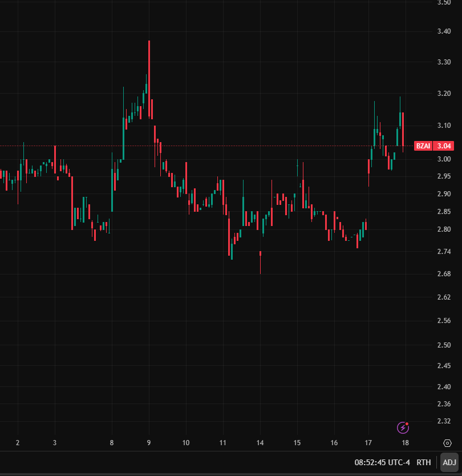Viewport: 462px width, 476px height.
Task: Click the 2.56 price axis label
Action: 444,321
